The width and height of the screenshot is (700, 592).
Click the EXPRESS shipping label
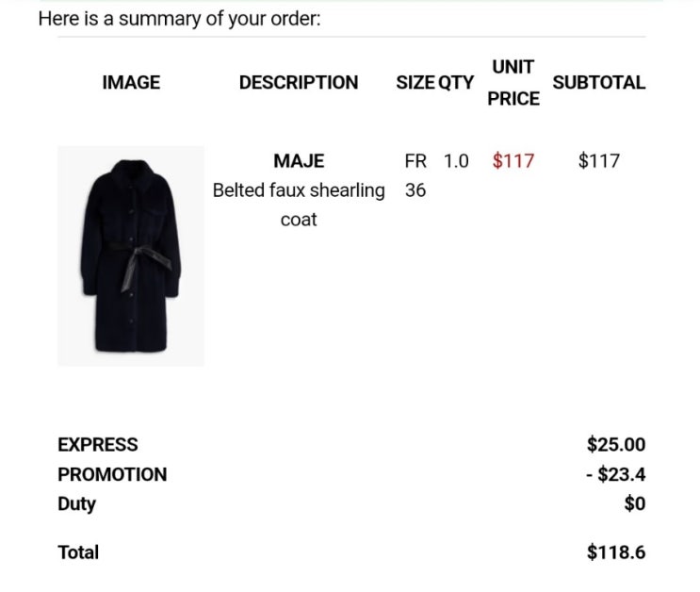click(98, 445)
